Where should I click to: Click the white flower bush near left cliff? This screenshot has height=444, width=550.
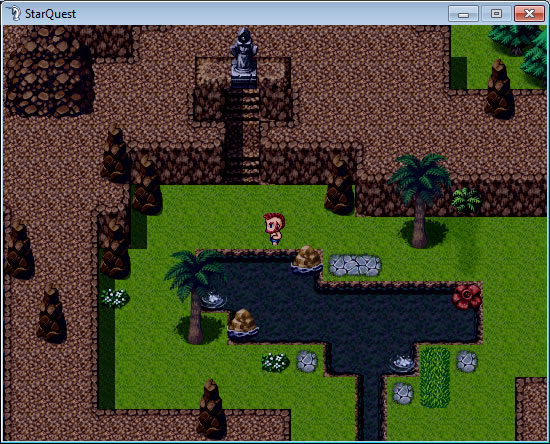click(x=115, y=298)
